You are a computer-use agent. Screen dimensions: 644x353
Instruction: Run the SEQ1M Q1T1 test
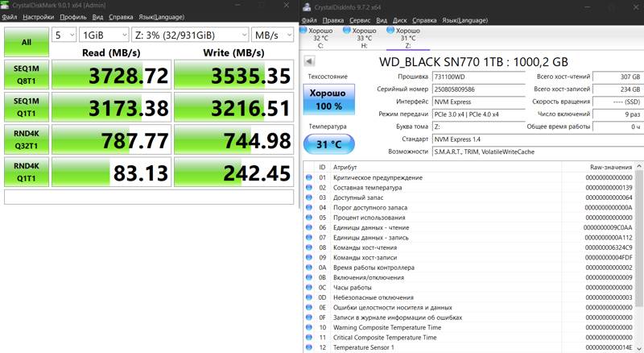tap(27, 107)
